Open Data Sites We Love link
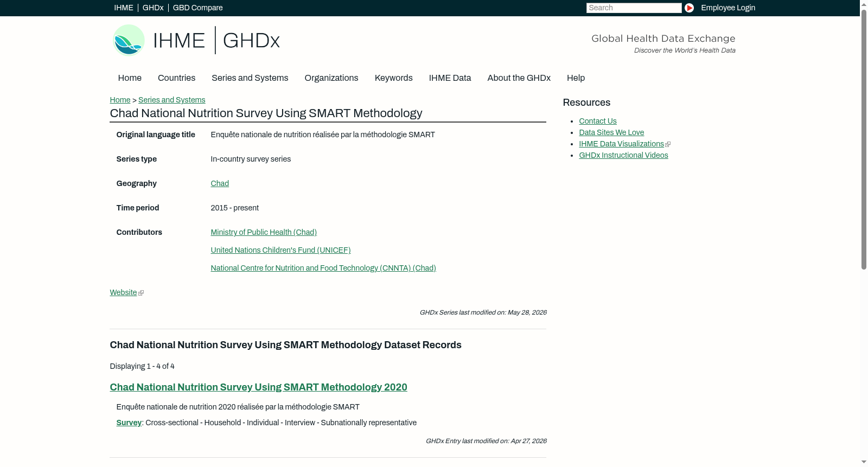This screenshot has width=868, height=467. pos(611,132)
